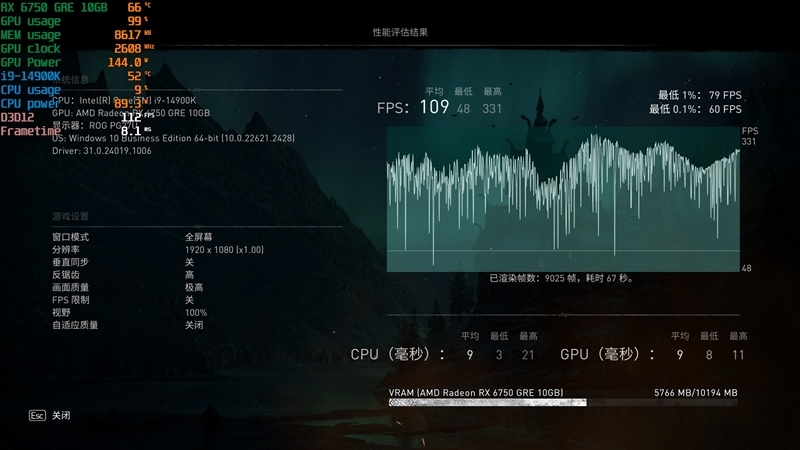Click the 最低 0.1%: 60 FPS text
The height and width of the screenshot is (450, 800).
point(695,109)
